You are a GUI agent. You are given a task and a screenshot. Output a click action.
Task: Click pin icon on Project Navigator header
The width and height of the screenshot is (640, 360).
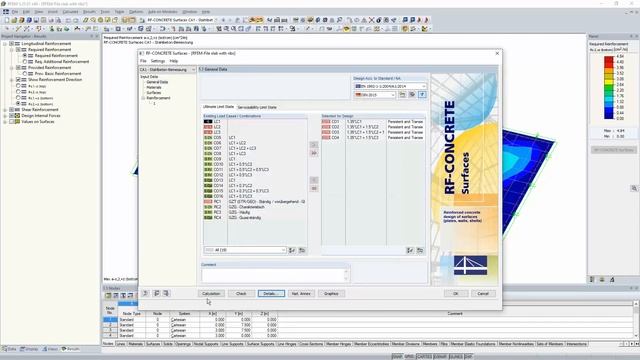(91, 36)
